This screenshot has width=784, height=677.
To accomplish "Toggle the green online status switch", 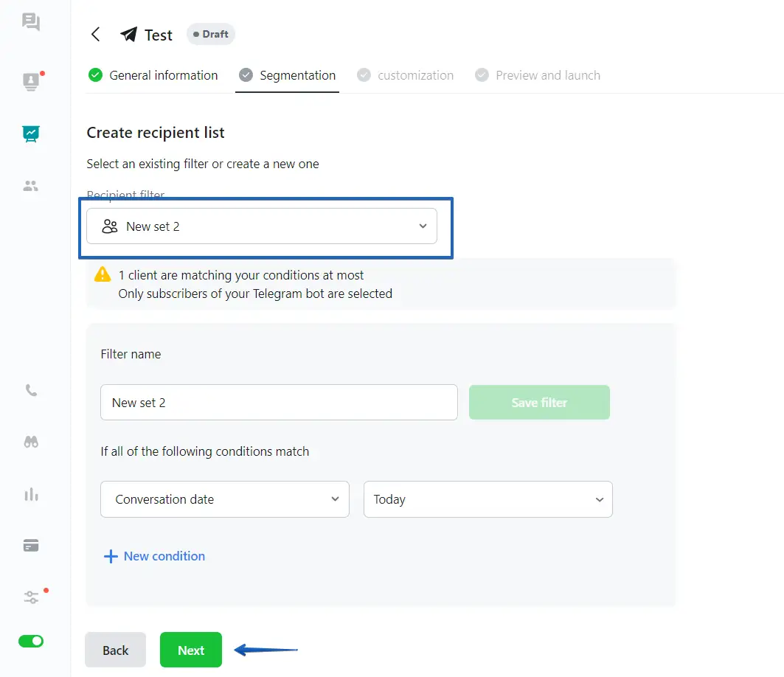I will pos(31,641).
